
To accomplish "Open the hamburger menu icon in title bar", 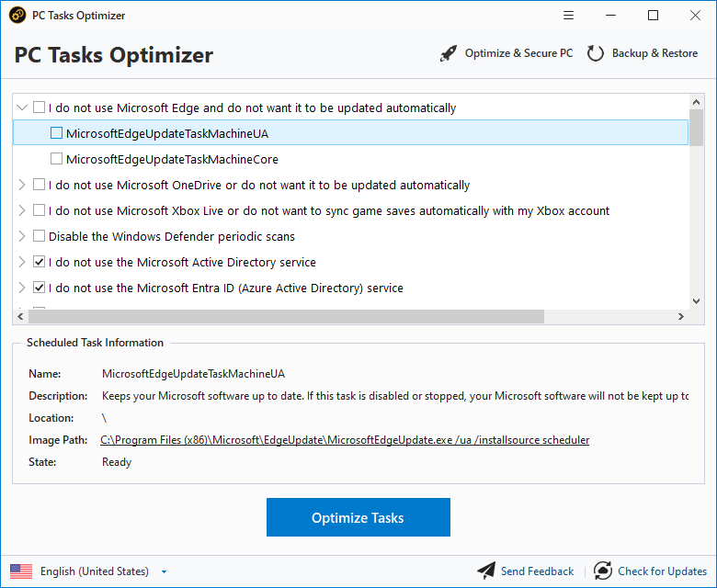I will click(568, 15).
